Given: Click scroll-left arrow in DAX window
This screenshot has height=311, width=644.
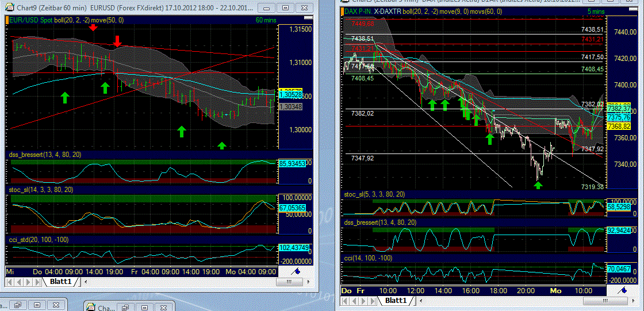Looking at the screenshot, I should pyautogui.click(x=421, y=301).
